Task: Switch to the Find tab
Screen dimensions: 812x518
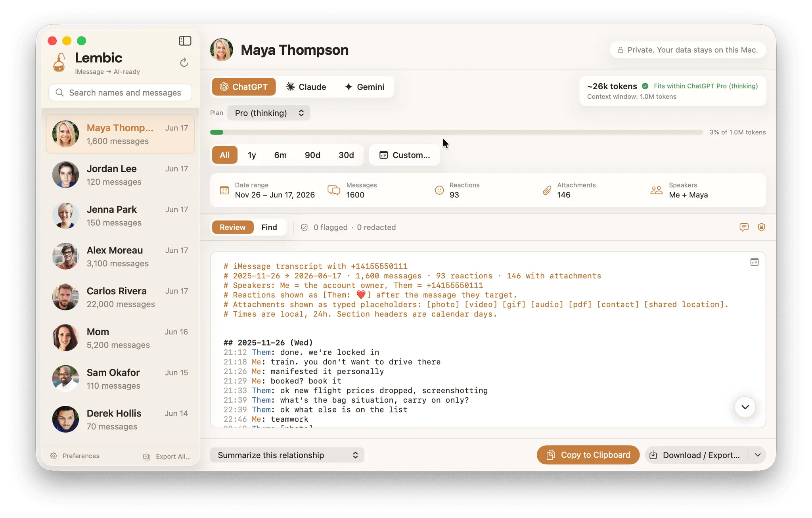Action: [x=269, y=227]
